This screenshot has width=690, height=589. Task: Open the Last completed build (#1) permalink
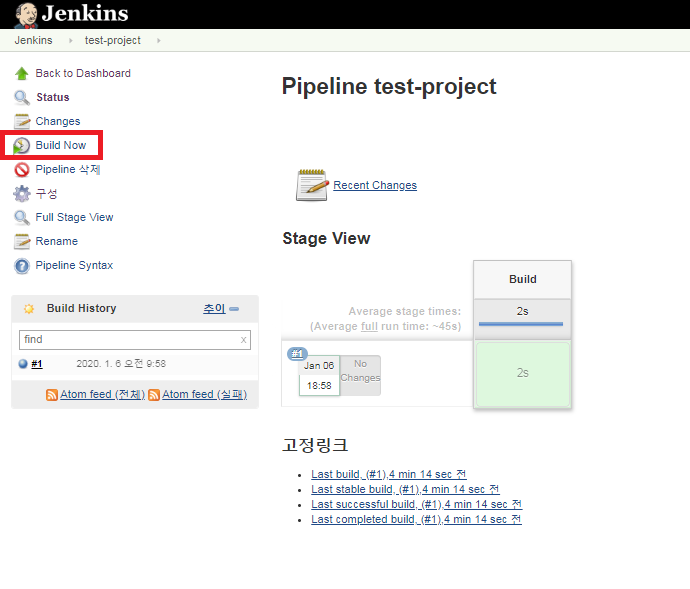(x=416, y=519)
